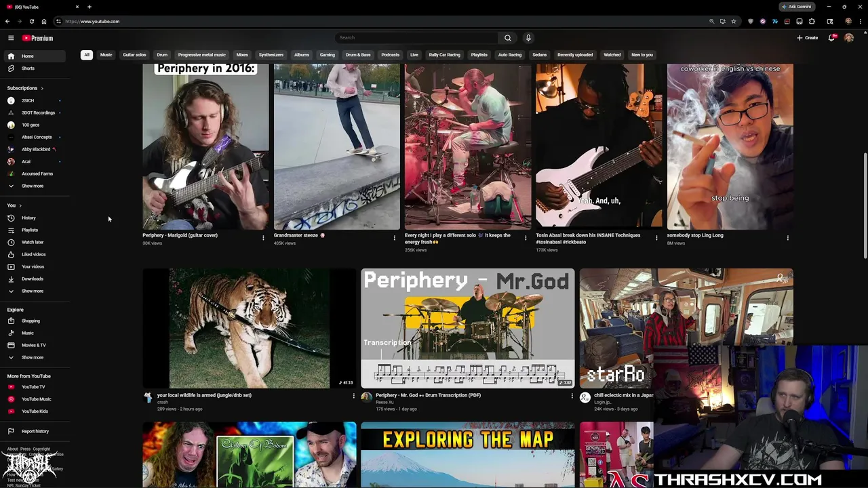The image size is (868, 488).
Task: Open options for somebody stop Ling Long
Action: tap(787, 238)
